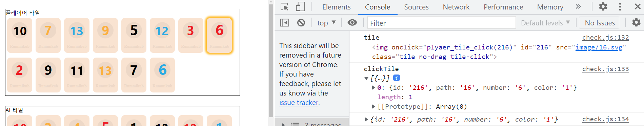This screenshot has width=644, height=126.
Task: Toggle the device toolbar icon
Action: coord(300,7)
